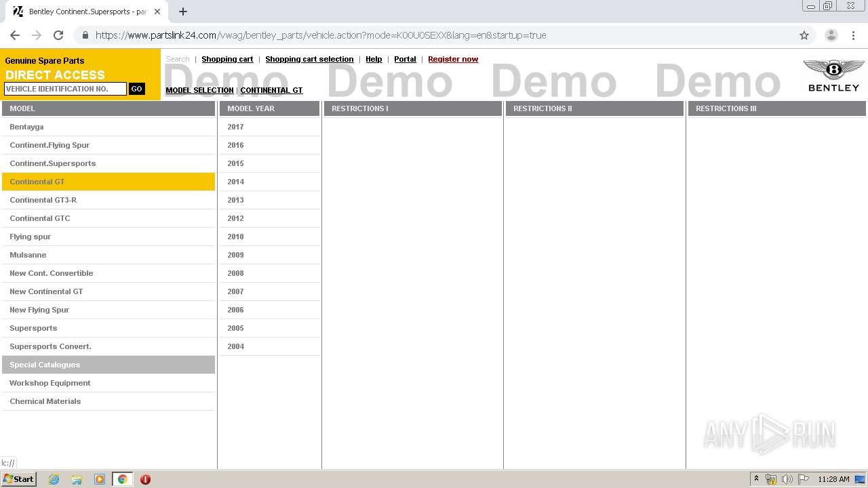Image resolution: width=868 pixels, height=488 pixels.
Task: Go to MODEL SELECTION breadcrumb
Action: 199,90
